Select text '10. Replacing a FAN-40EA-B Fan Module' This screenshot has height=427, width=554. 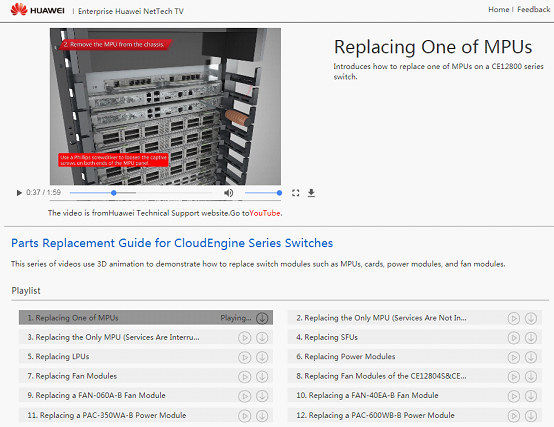367,396
